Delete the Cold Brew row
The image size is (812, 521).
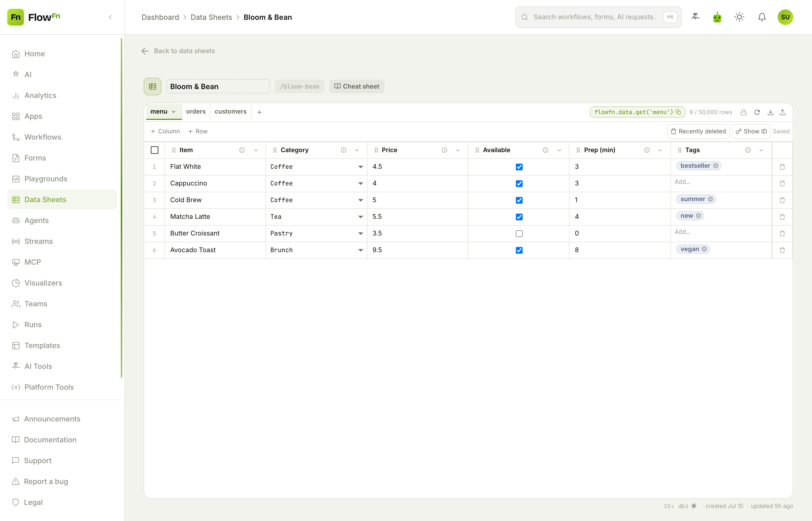click(782, 200)
